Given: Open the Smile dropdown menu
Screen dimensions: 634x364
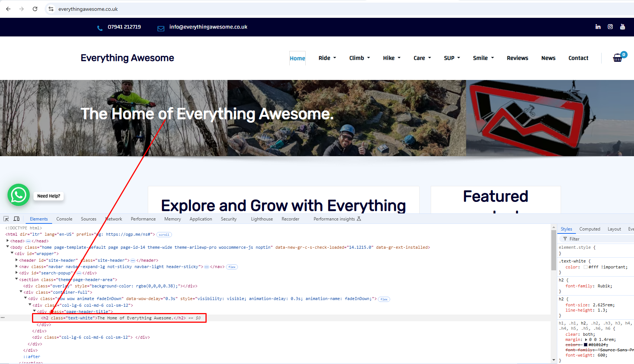Looking at the screenshot, I should coord(483,58).
